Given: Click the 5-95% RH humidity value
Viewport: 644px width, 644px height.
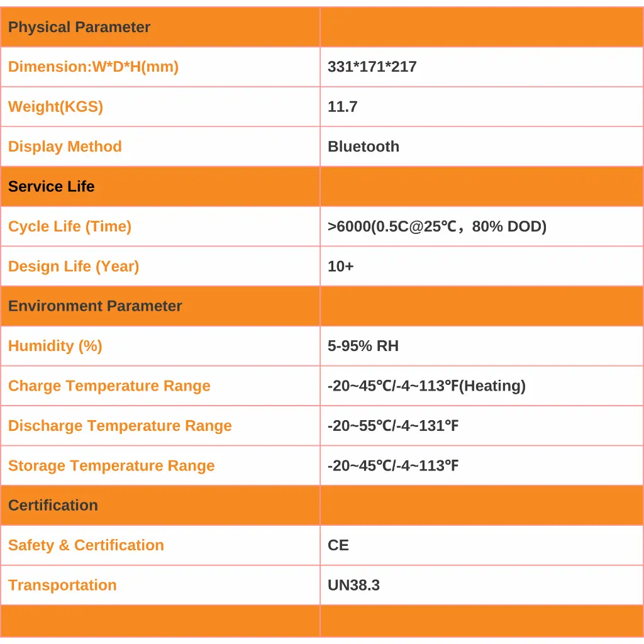Looking at the screenshot, I should pos(364,346).
